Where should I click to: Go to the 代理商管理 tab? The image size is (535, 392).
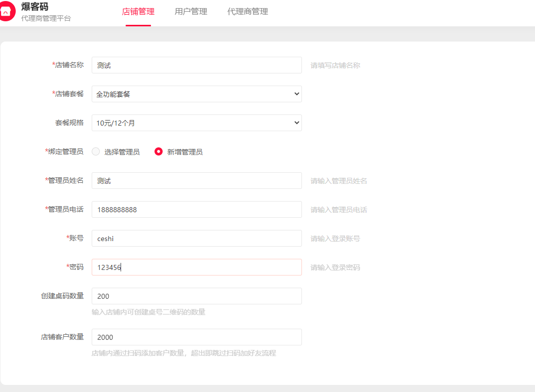coord(248,12)
